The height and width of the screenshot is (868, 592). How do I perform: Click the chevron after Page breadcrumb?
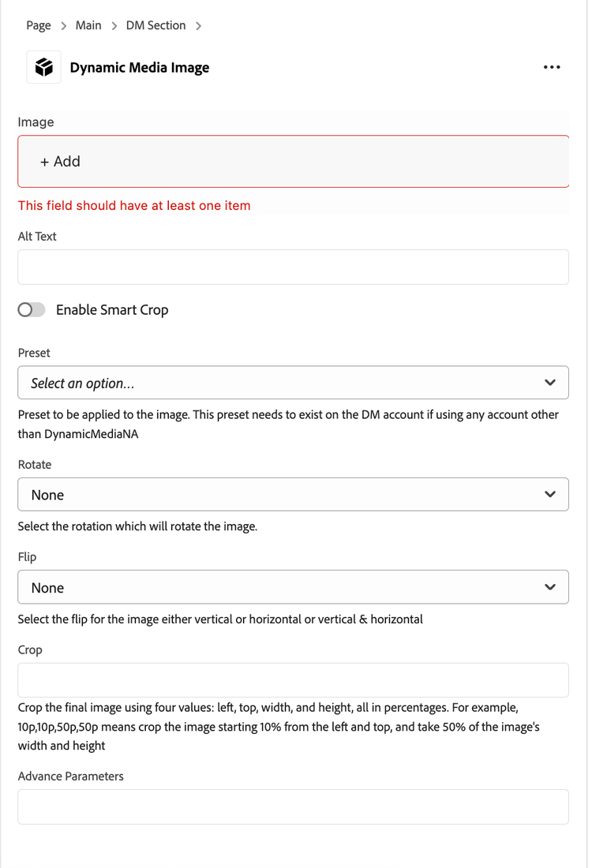[63, 26]
